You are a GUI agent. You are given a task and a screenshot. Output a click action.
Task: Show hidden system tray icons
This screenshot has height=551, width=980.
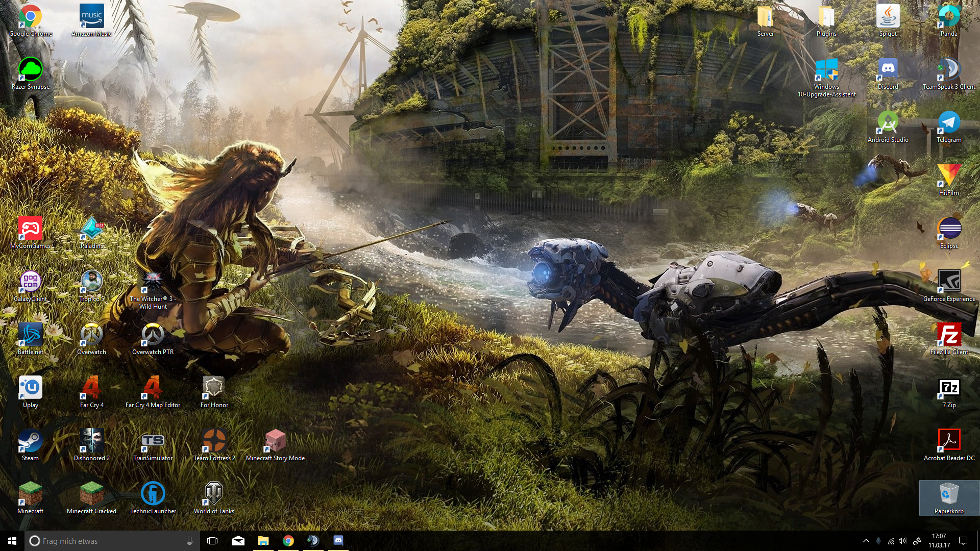coord(866,541)
